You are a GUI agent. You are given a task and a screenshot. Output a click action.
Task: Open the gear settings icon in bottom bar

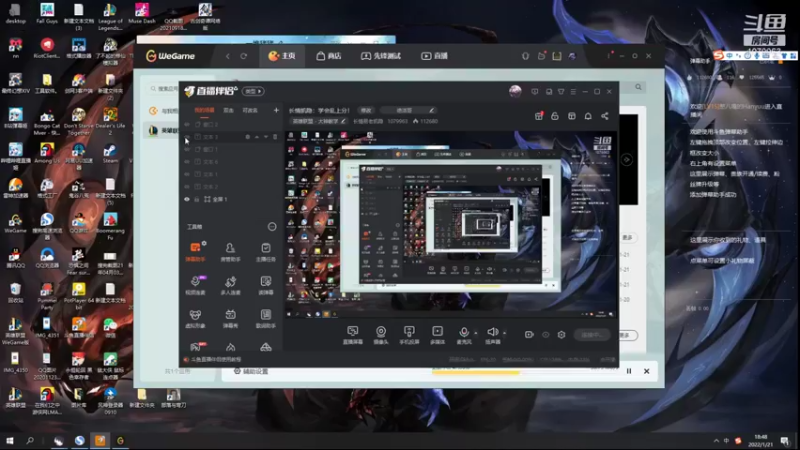(x=561, y=335)
